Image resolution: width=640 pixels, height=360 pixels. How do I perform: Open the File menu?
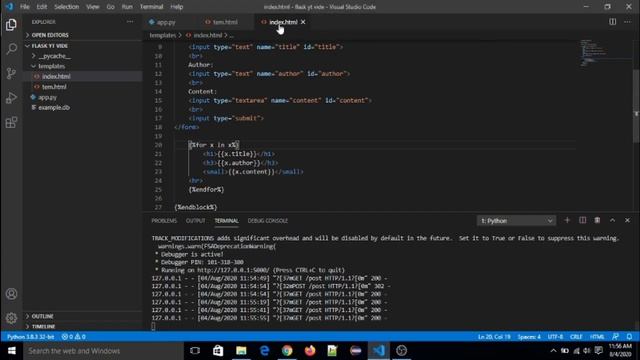[x=25, y=7]
